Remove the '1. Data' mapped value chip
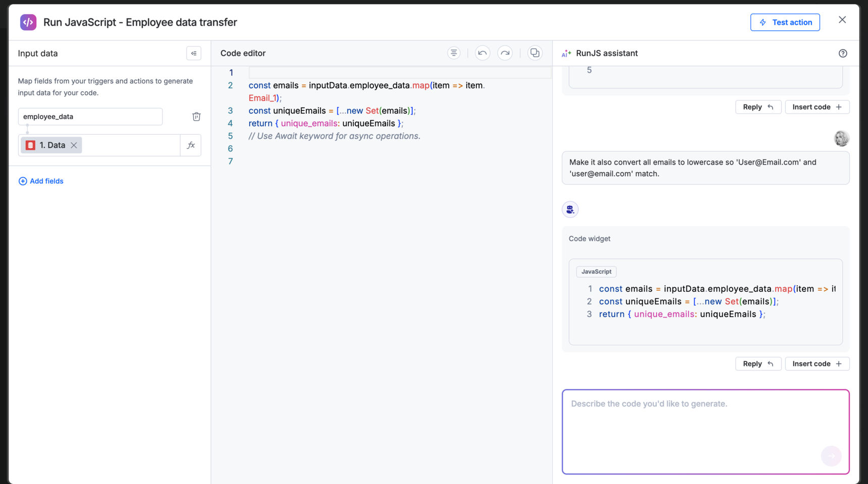 [x=74, y=145]
